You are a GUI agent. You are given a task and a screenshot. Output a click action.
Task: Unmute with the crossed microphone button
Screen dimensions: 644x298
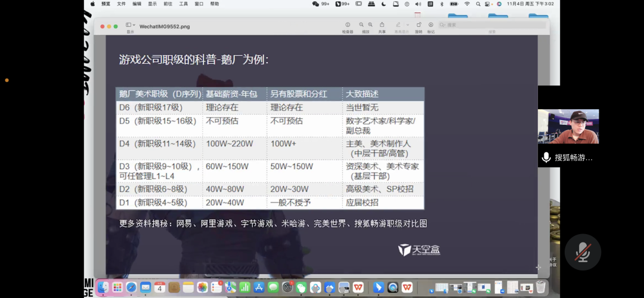pyautogui.click(x=583, y=252)
